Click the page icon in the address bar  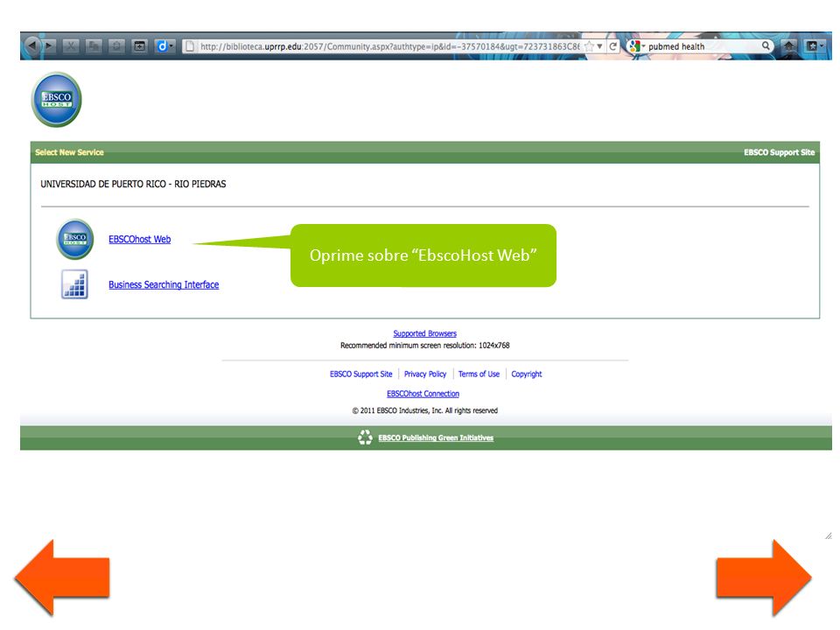(190, 46)
